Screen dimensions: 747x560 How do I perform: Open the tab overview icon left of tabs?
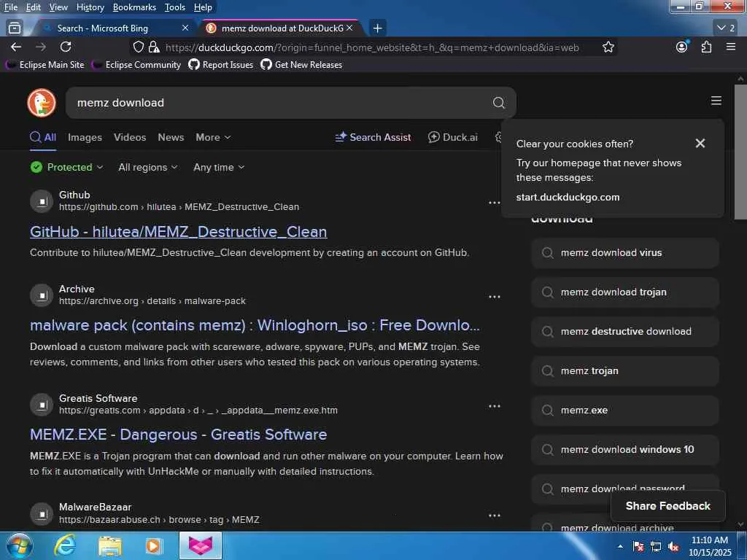(x=15, y=28)
